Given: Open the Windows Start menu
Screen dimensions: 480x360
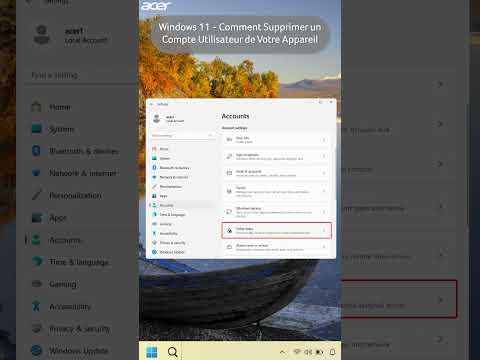Looking at the screenshot, I should click(152, 352).
